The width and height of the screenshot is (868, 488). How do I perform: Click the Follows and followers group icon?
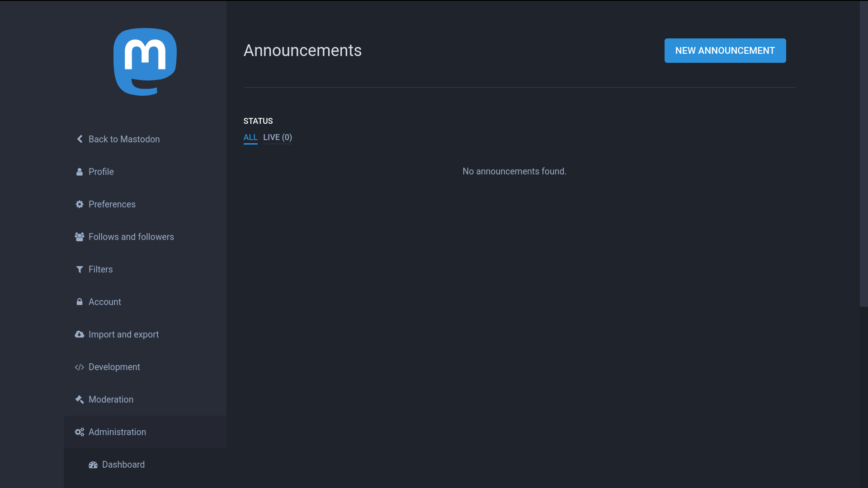(80, 237)
